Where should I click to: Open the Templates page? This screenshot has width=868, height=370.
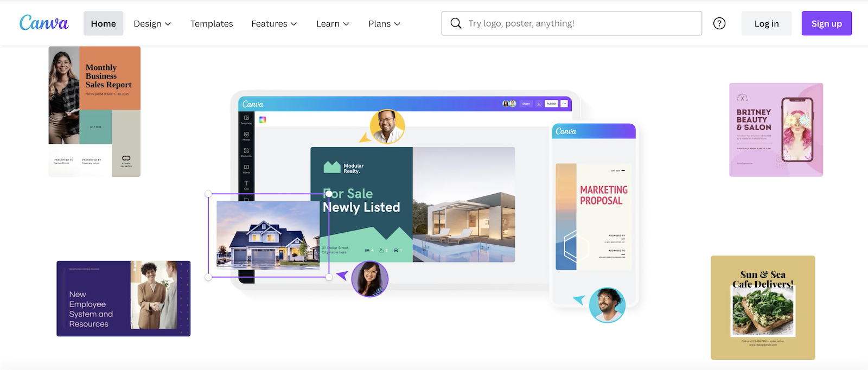point(212,23)
